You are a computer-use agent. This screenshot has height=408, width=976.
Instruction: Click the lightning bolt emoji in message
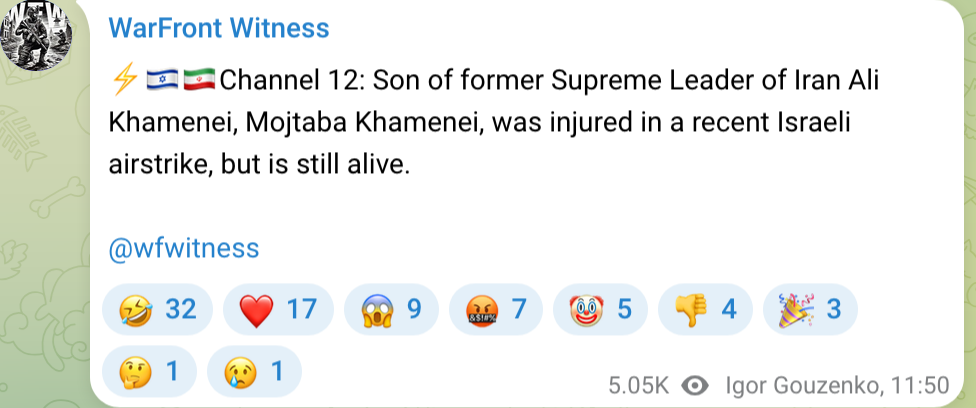[x=122, y=78]
